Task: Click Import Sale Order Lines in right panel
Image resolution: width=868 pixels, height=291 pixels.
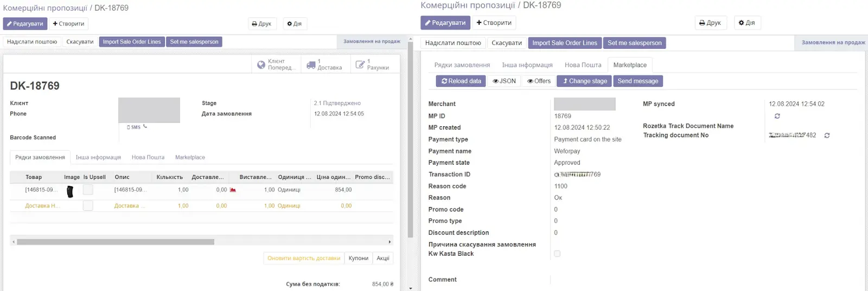Action: coord(565,43)
